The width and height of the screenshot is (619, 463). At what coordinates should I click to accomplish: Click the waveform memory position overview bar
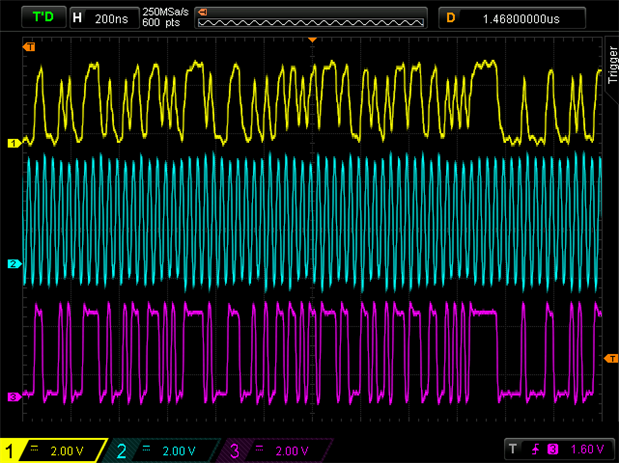click(x=310, y=17)
